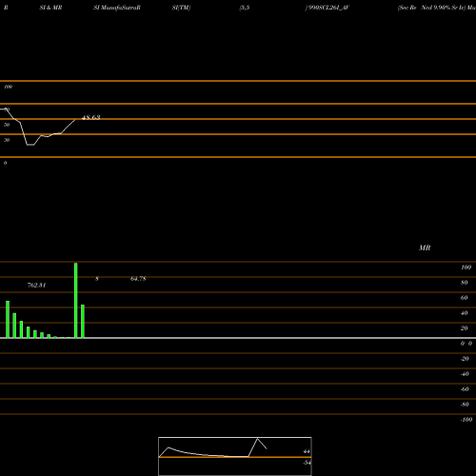Click the MR axis label -20
The width and height of the screenshot is (476, 476).
[x=465, y=359]
